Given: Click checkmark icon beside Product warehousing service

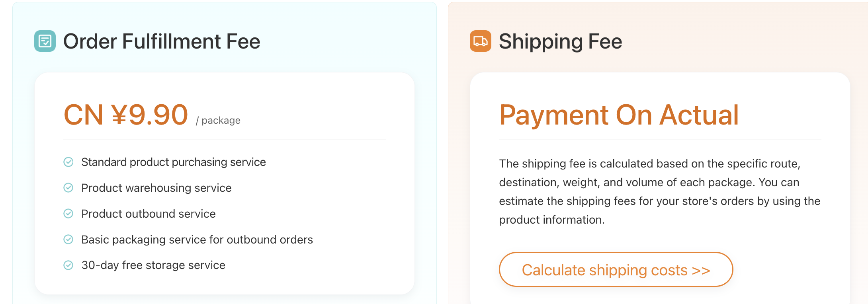Looking at the screenshot, I should [x=68, y=188].
